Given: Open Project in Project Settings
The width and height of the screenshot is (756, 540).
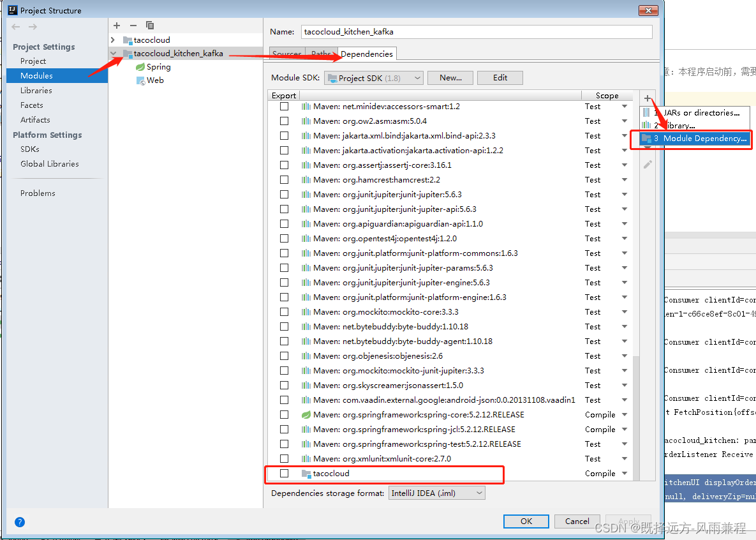Looking at the screenshot, I should (x=33, y=61).
